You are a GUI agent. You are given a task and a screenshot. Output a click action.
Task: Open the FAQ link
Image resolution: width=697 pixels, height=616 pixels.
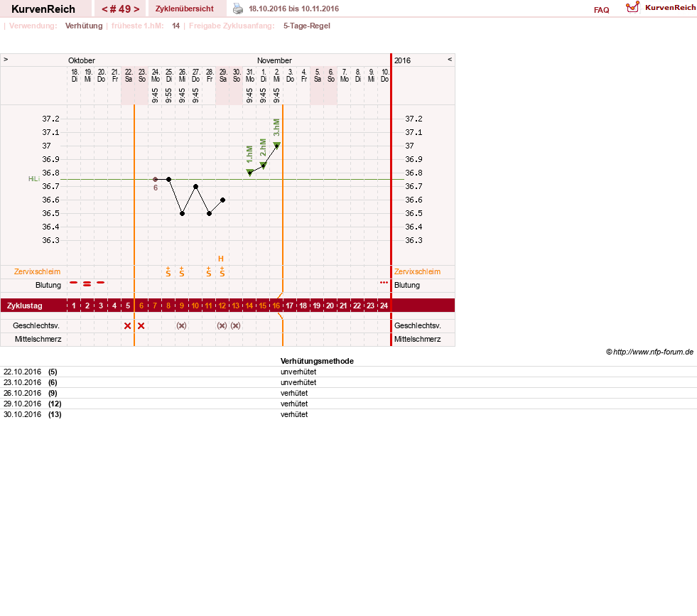601,10
